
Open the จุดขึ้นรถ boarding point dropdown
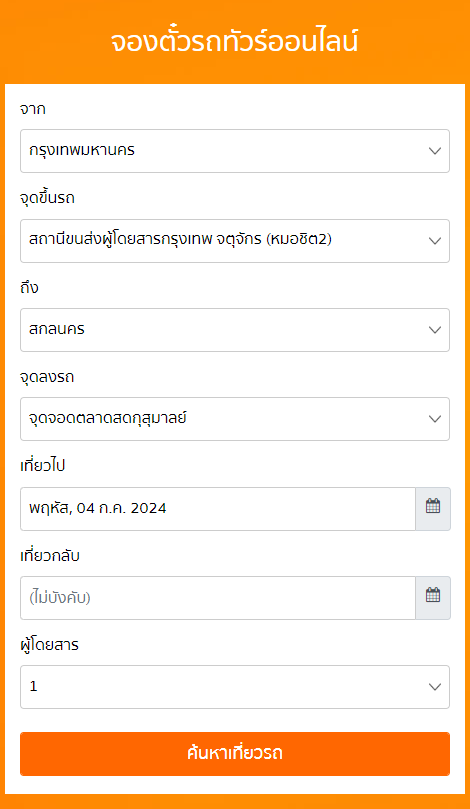click(235, 241)
